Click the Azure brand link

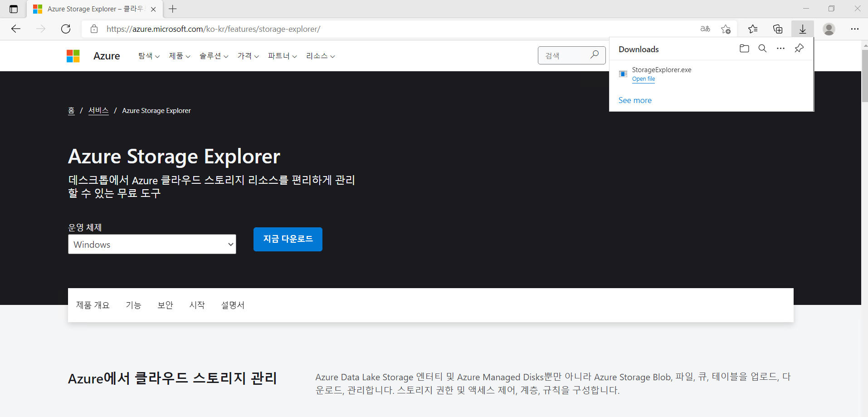pos(107,56)
